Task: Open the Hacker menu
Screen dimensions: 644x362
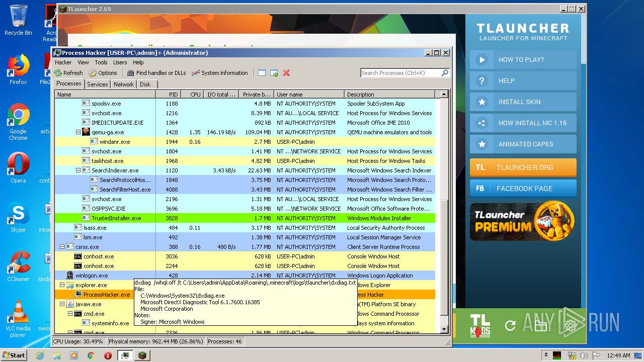Action: (63, 62)
